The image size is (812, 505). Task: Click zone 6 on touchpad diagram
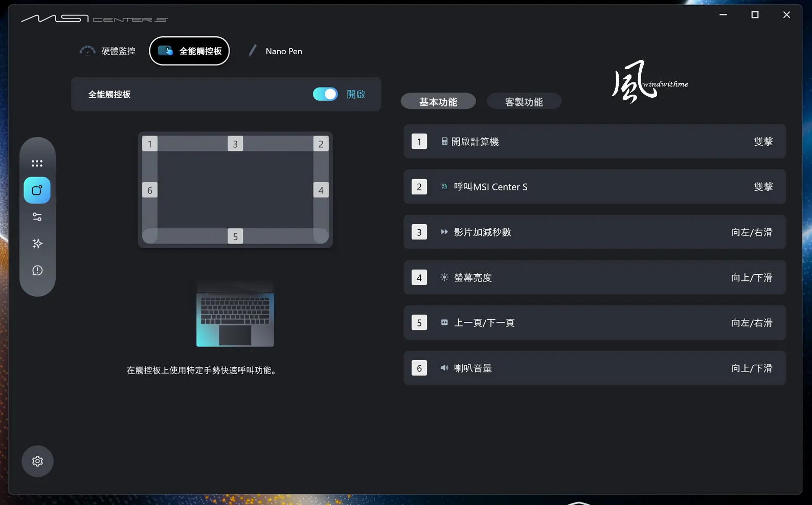point(150,190)
